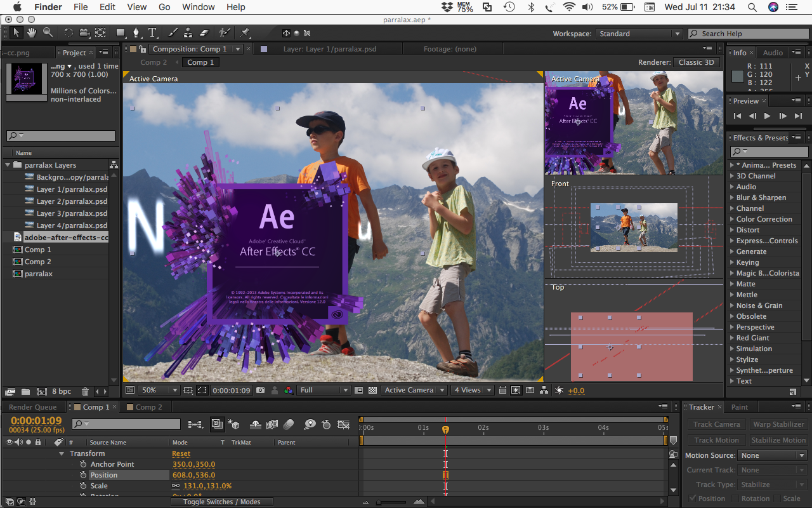Select the Eraser tool
This screenshot has height=508, width=812.
point(204,32)
